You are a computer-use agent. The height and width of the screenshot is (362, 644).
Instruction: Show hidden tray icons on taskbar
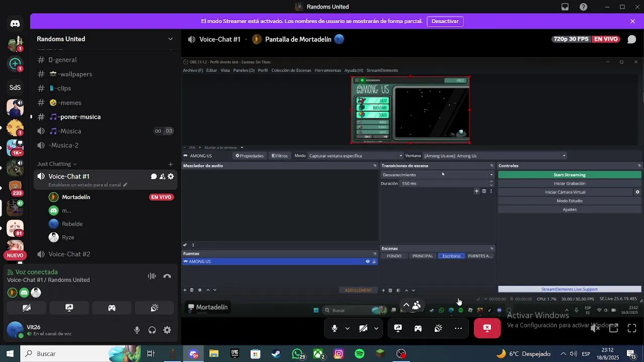pos(563,354)
